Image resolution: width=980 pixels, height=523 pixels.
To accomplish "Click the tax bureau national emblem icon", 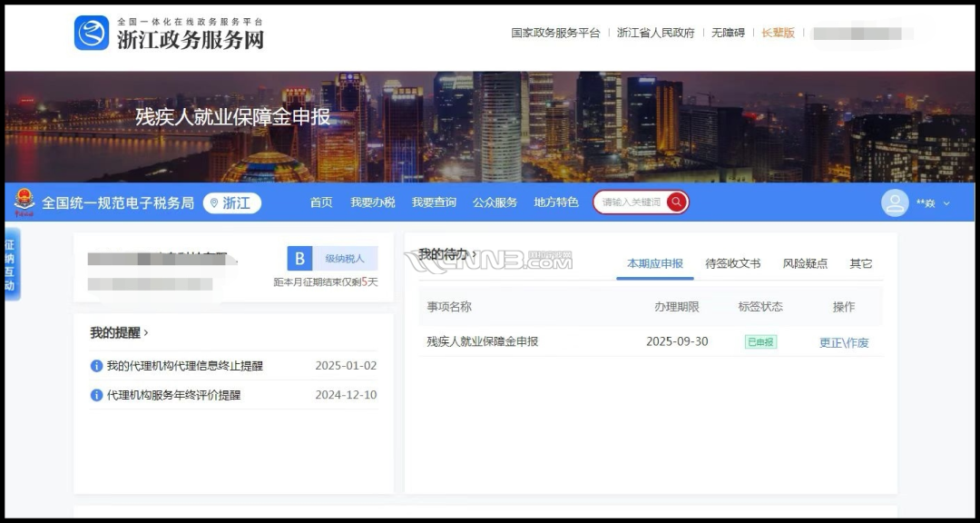I will pos(23,203).
